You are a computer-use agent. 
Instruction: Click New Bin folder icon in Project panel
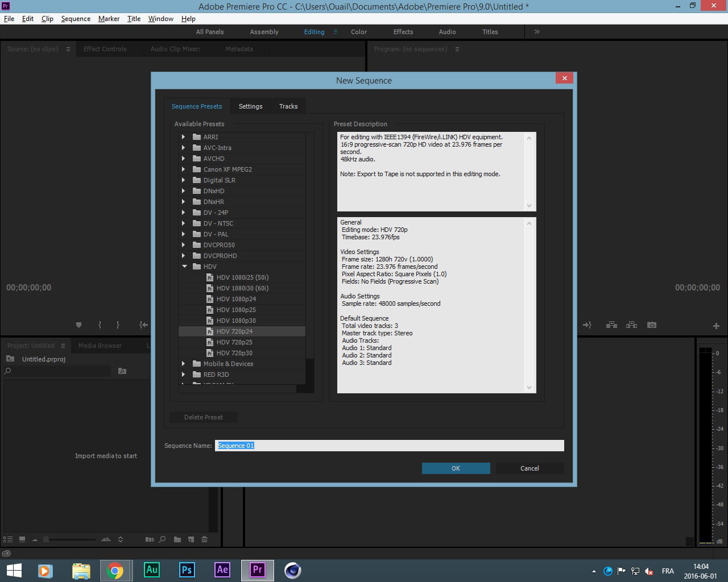(x=177, y=539)
